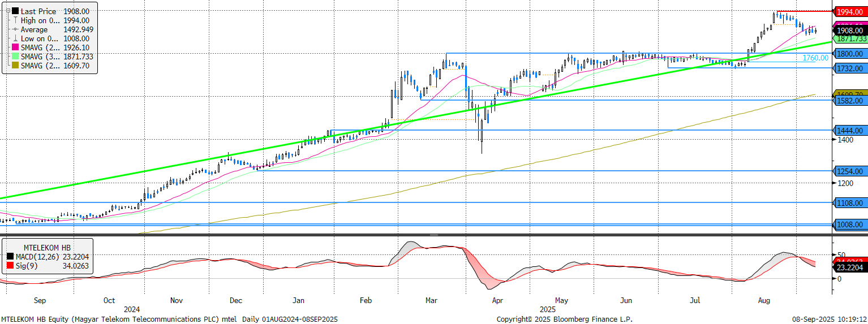Click the black 1908.00 last price axis tag
The image size is (868, 324).
[x=849, y=30]
